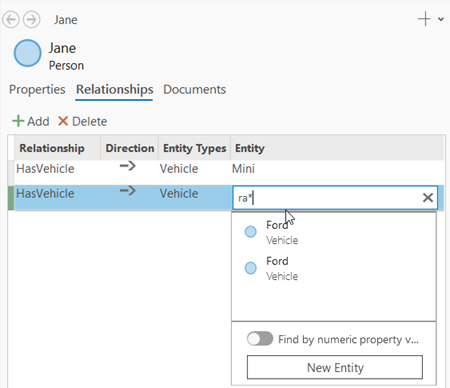Click Vehicle type in the highlighted row

pyautogui.click(x=179, y=194)
